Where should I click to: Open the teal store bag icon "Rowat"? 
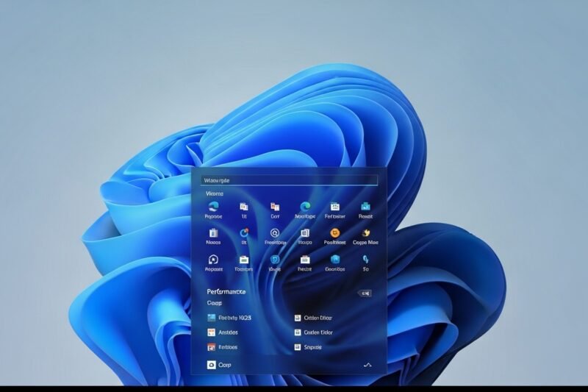point(365,210)
